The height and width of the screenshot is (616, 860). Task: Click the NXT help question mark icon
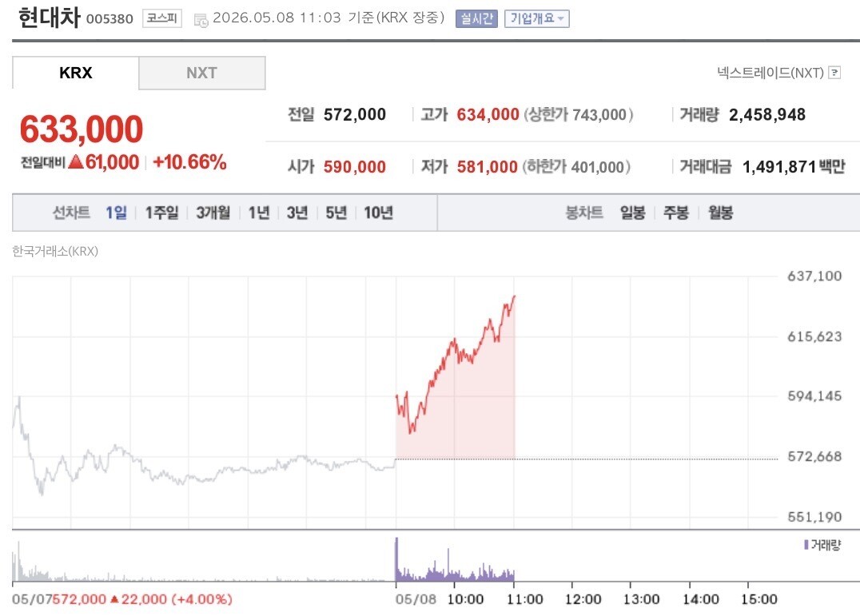click(834, 73)
